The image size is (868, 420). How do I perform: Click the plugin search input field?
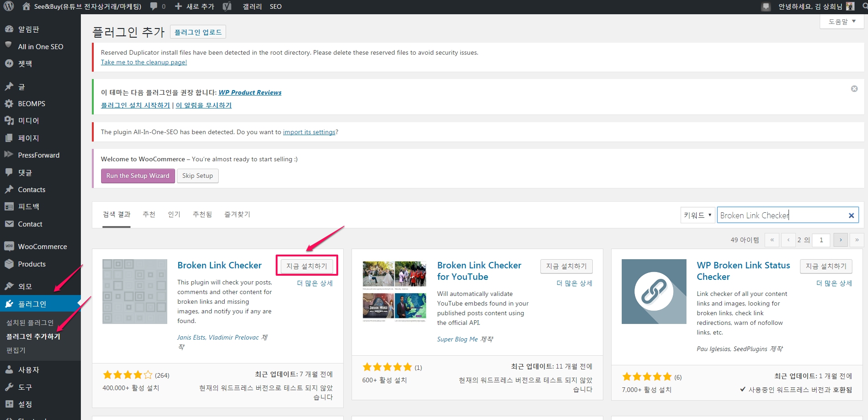[x=781, y=216]
